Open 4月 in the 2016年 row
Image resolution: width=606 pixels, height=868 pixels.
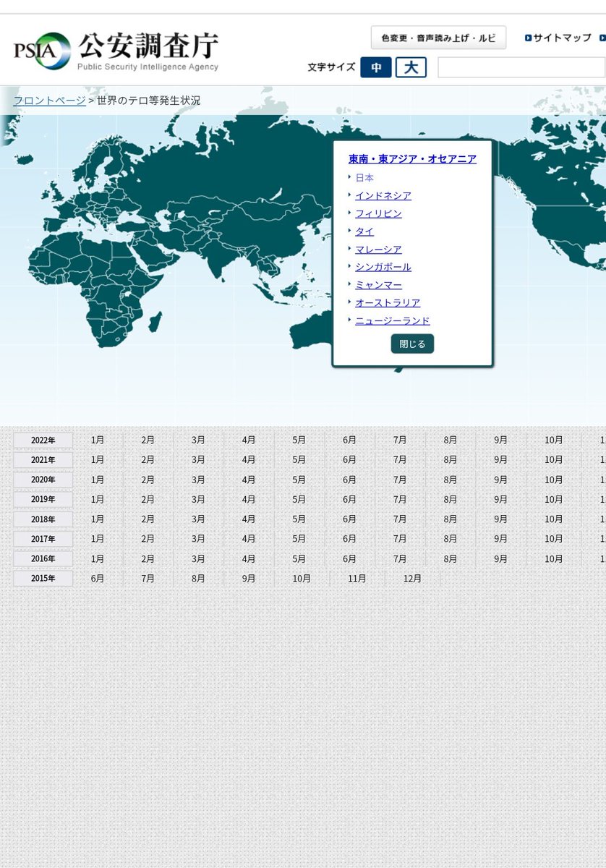pos(249,558)
